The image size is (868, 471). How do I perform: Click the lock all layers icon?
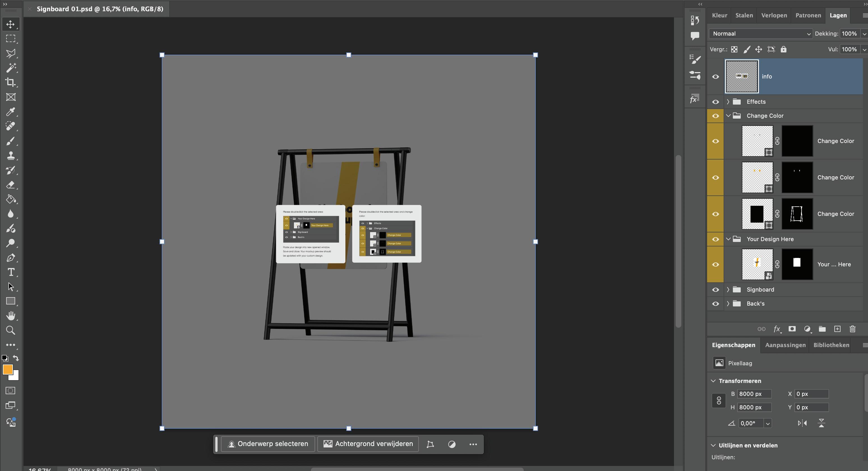(784, 50)
